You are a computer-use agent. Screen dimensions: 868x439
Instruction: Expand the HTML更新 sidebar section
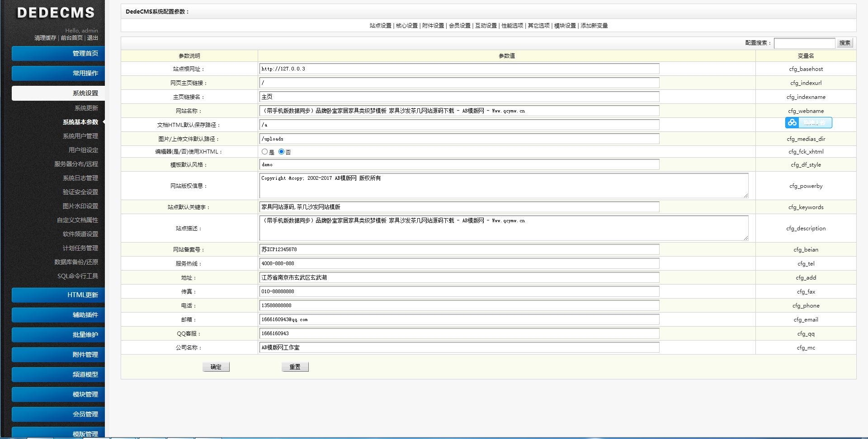tap(58, 295)
